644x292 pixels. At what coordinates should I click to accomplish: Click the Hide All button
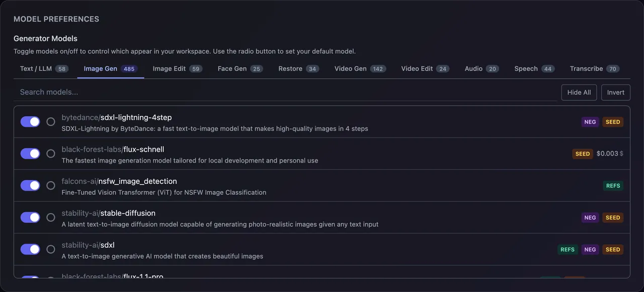pyautogui.click(x=579, y=92)
